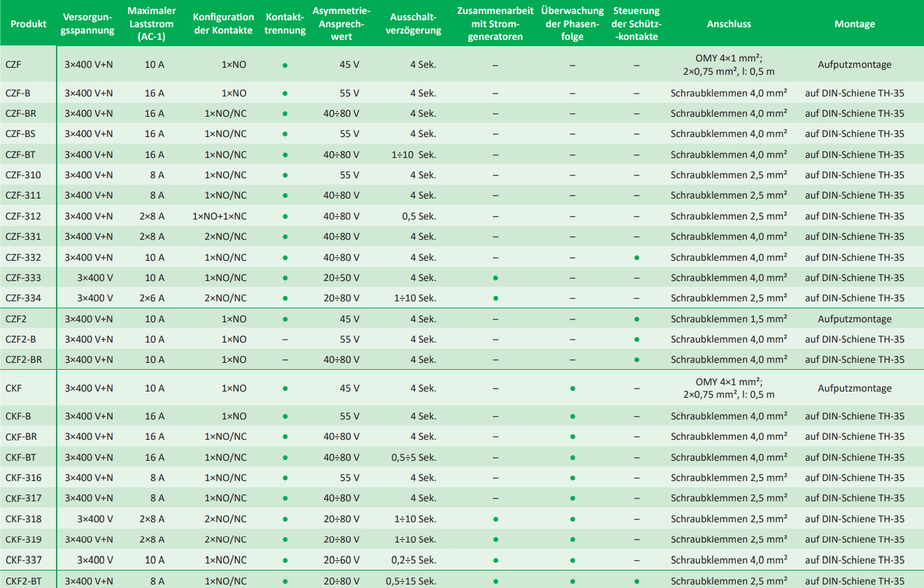Image resolution: width=924 pixels, height=588 pixels.
Task: Click the "1×NO+1×NC" contact configuration cell
Action: pyautogui.click(x=220, y=216)
